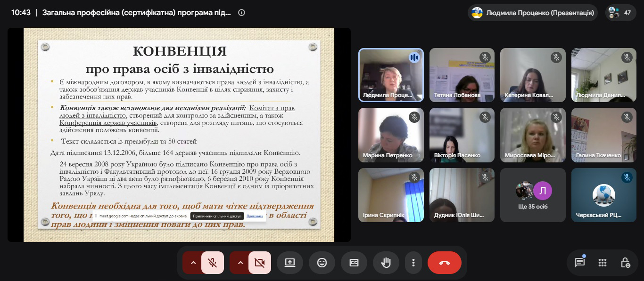Expand audio settings arrow beside microphone
The image size is (644, 281).
pyautogui.click(x=193, y=263)
